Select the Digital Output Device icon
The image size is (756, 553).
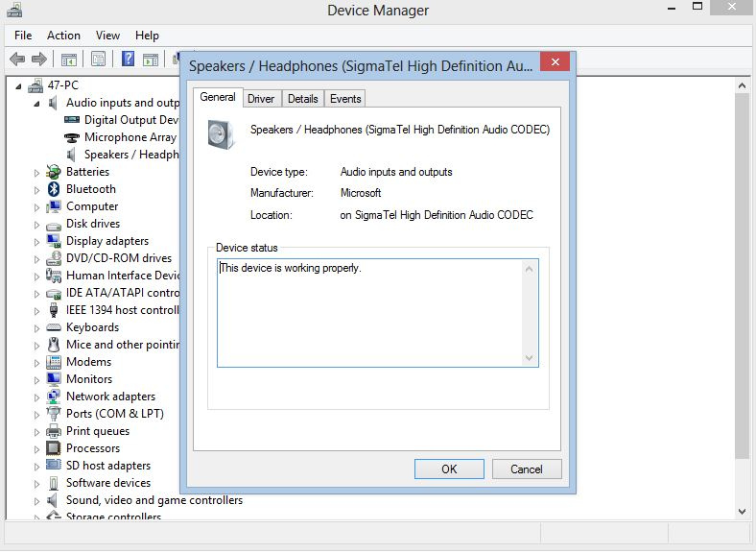[x=72, y=120]
